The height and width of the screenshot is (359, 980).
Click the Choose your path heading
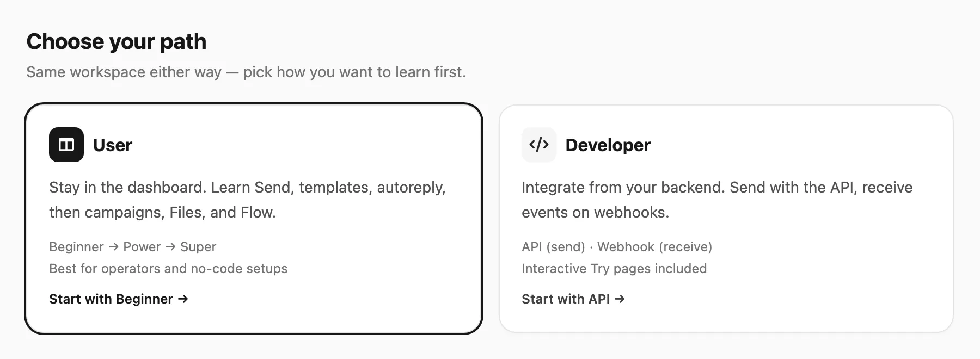[x=117, y=42]
